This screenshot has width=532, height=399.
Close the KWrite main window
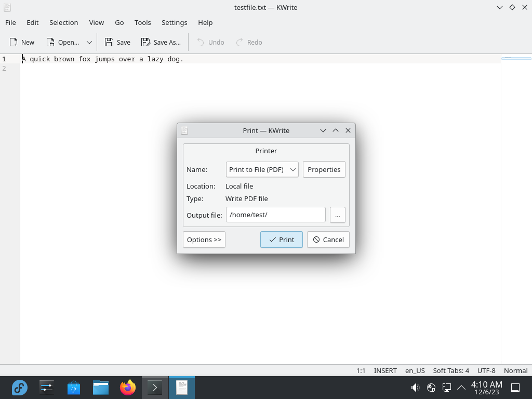(525, 7)
